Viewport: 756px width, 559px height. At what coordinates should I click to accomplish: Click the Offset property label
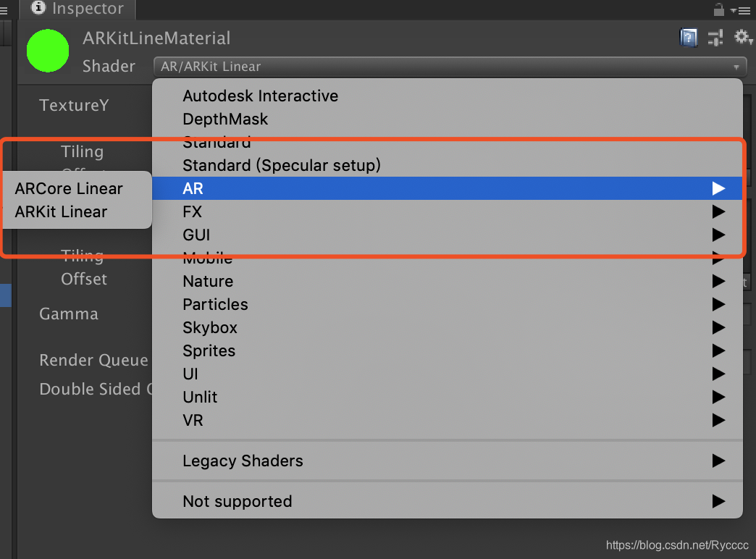[x=84, y=279]
